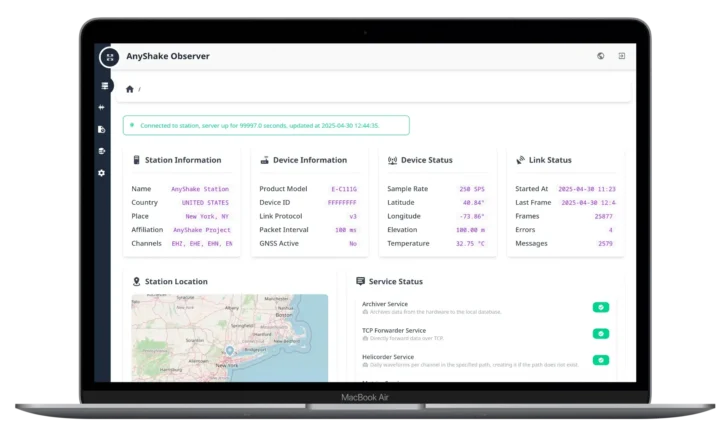Open the realtime waveform sidebar icon
Image resolution: width=720 pixels, height=430 pixels.
tap(101, 108)
